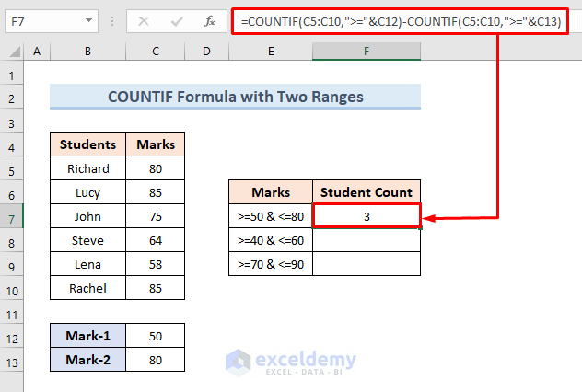Select the cell containing 'Lena'
This screenshot has width=582, height=392.
[88, 264]
